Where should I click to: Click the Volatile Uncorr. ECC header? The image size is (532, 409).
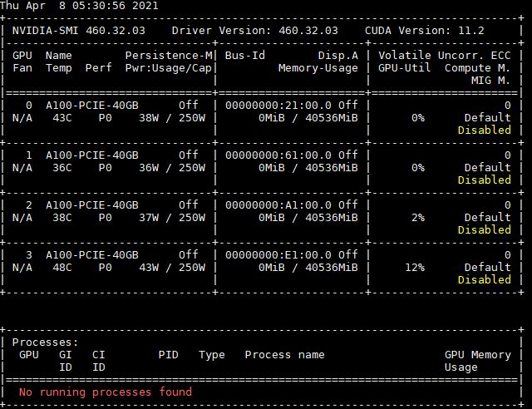(x=445, y=56)
